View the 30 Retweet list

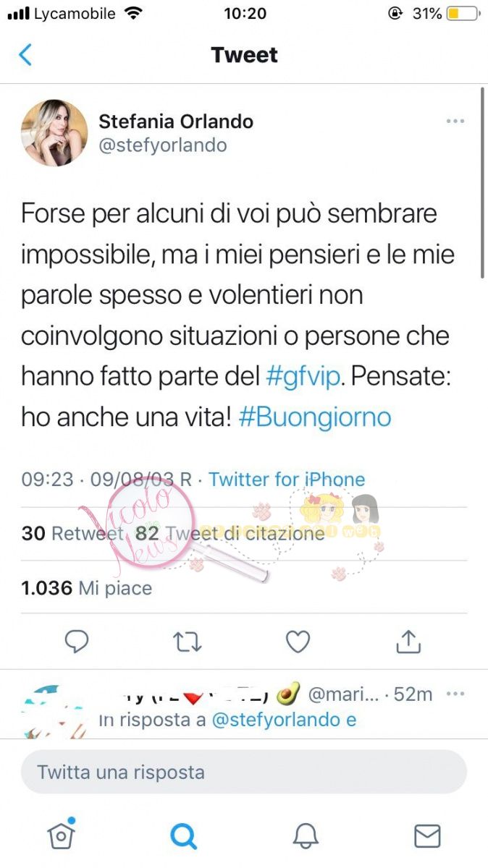[x=72, y=534]
